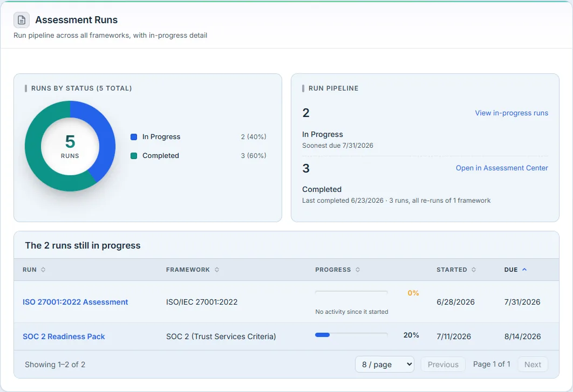Select the ISO/IEC 27001:2022 framework cell
This screenshot has width=573, height=392.
pos(202,302)
